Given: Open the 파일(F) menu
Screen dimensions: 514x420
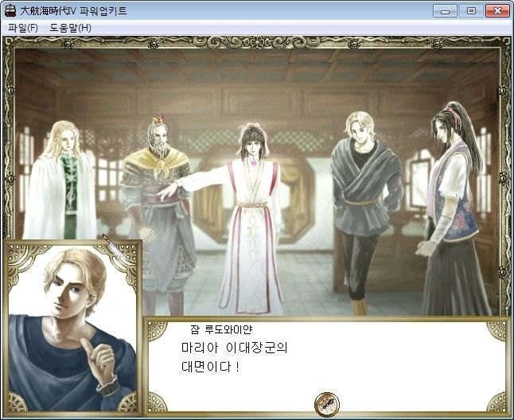Looking at the screenshot, I should pos(23,28).
